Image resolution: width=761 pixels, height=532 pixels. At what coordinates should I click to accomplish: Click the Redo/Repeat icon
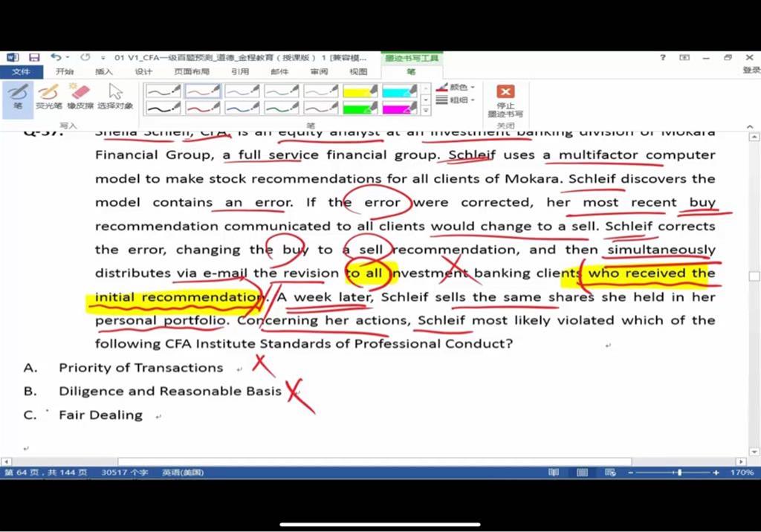[85, 57]
